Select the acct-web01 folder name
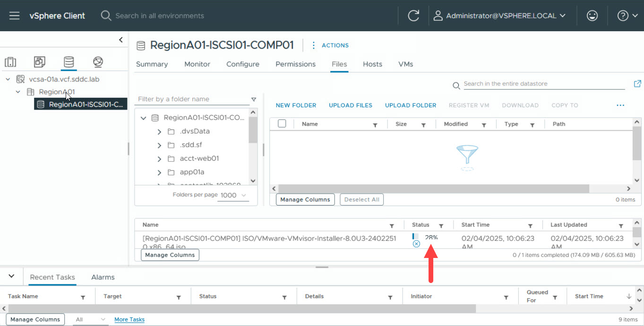The height and width of the screenshot is (326, 644). [199, 159]
